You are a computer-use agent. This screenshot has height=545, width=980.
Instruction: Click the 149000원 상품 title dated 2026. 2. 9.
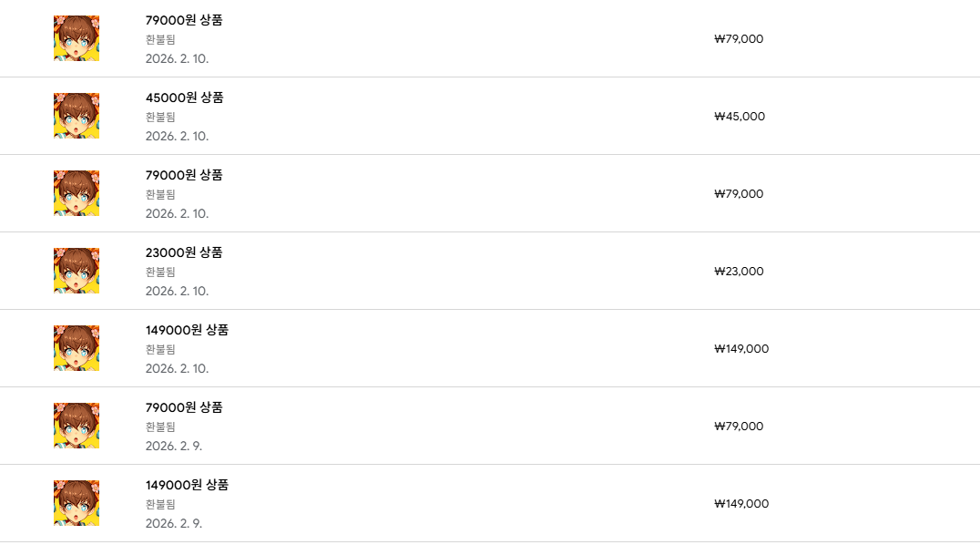[187, 485]
